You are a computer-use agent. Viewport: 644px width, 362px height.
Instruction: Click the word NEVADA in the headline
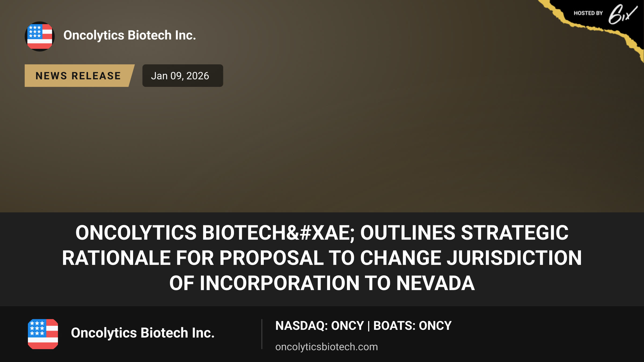coord(436,283)
